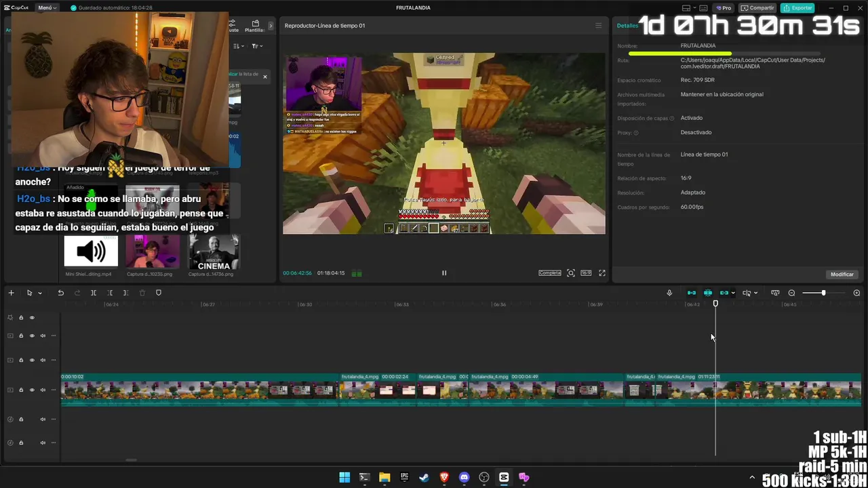This screenshot has height=488, width=868.
Task: Click the Pro badge button
Action: 724,8
